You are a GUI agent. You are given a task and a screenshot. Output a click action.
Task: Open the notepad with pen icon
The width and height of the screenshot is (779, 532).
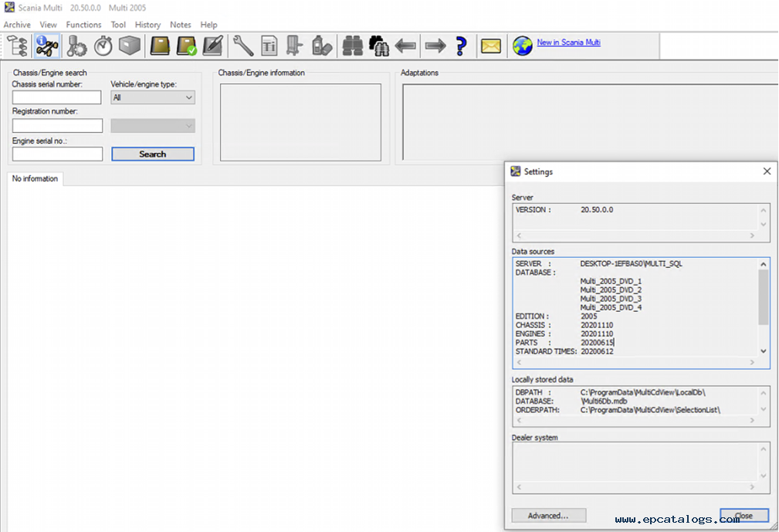tap(212, 46)
